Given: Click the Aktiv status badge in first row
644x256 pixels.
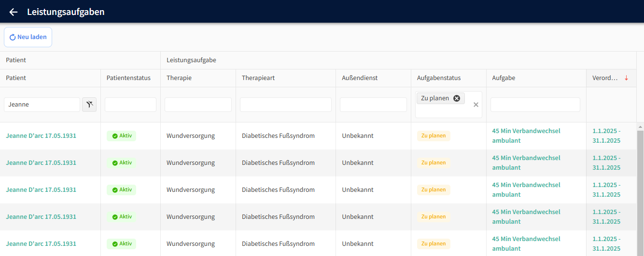Looking at the screenshot, I should [x=122, y=136].
